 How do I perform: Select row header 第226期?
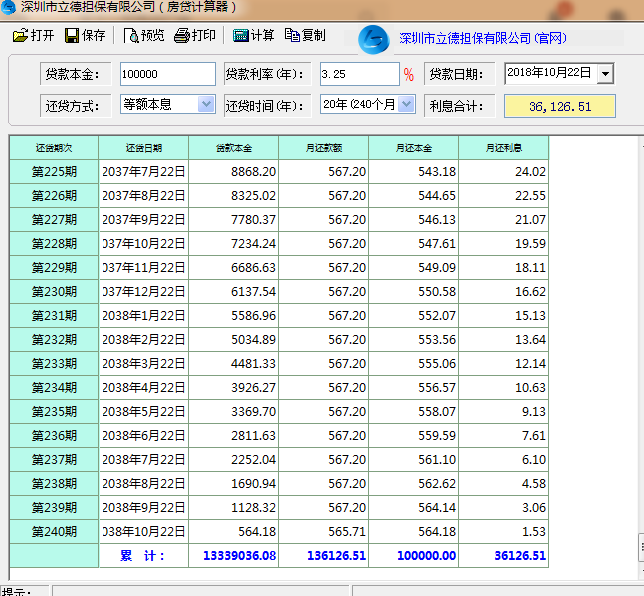point(54,196)
